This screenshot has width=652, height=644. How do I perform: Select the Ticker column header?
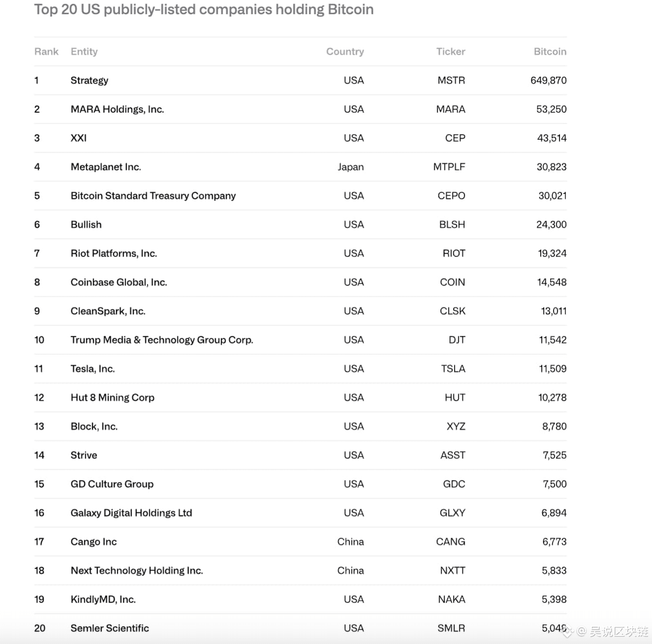tap(450, 52)
